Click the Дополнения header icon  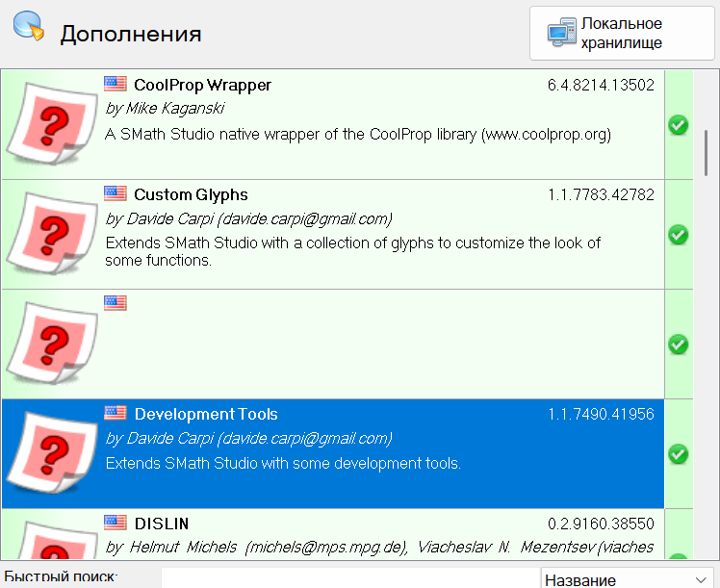(x=29, y=27)
